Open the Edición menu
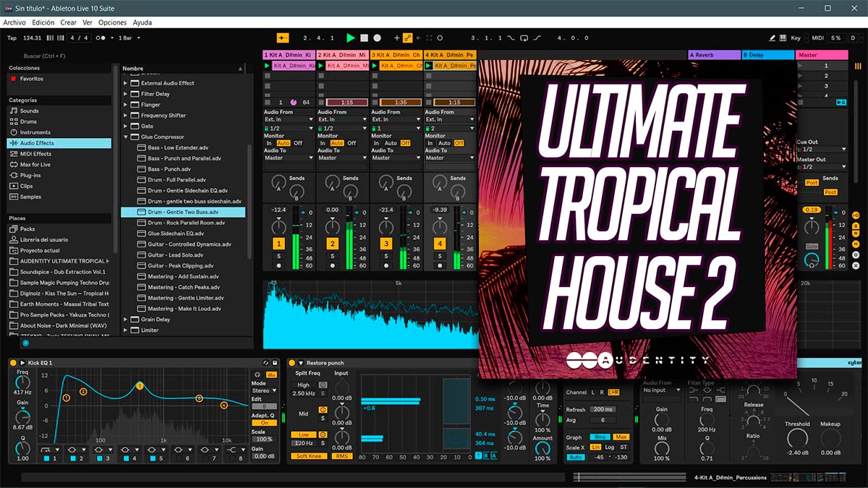Viewport: 868px width, 488px height. point(43,22)
